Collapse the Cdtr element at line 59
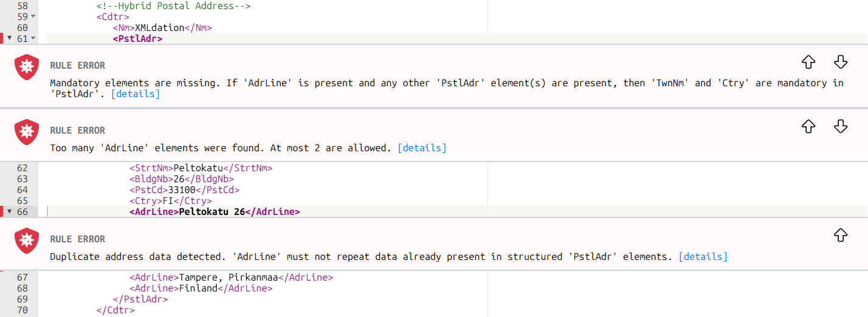Viewport: 868px width, 317px height. (33, 16)
